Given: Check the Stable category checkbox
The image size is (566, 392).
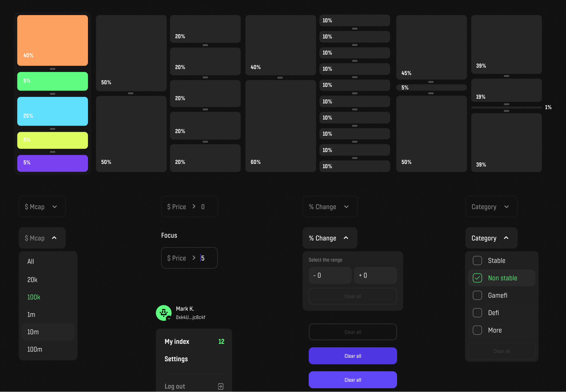Looking at the screenshot, I should 477,261.
